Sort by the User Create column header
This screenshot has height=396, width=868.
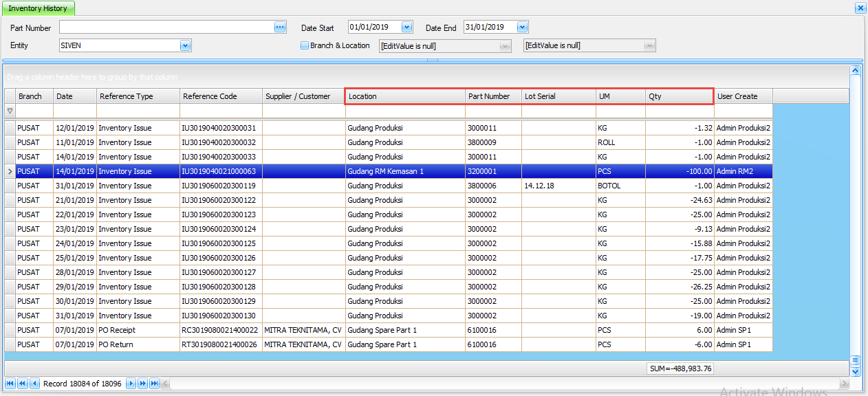point(744,96)
